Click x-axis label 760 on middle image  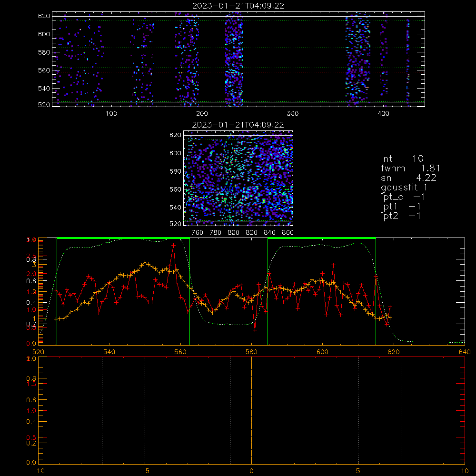coord(198,233)
